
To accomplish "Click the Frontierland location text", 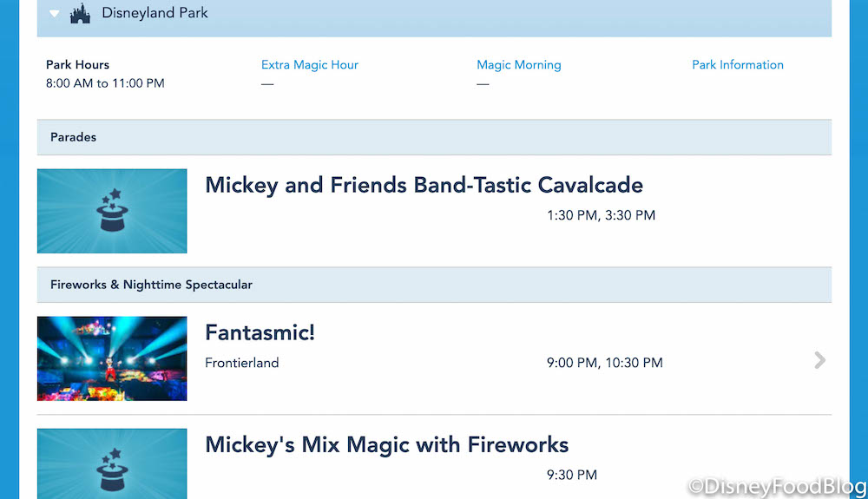I will click(x=242, y=363).
